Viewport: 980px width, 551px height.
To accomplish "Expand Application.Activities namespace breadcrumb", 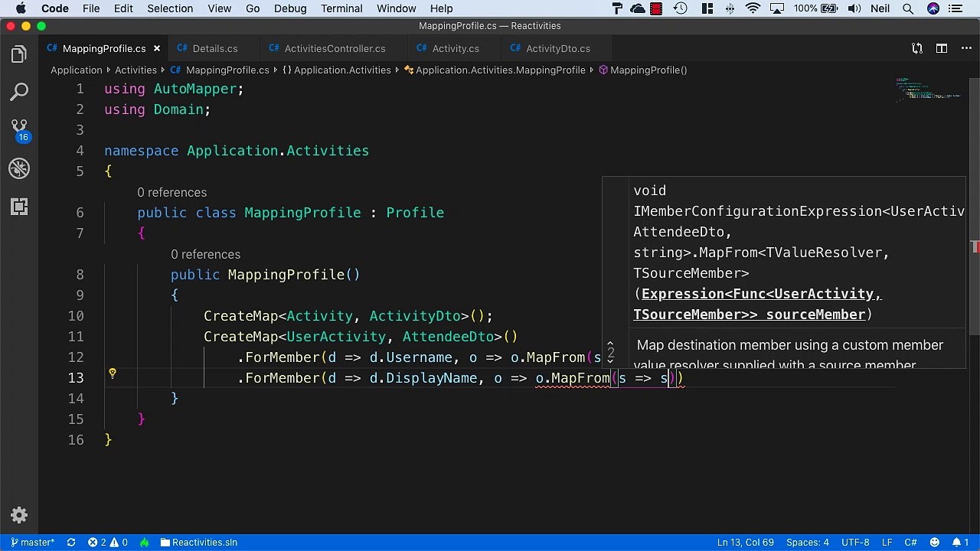I will click(337, 70).
